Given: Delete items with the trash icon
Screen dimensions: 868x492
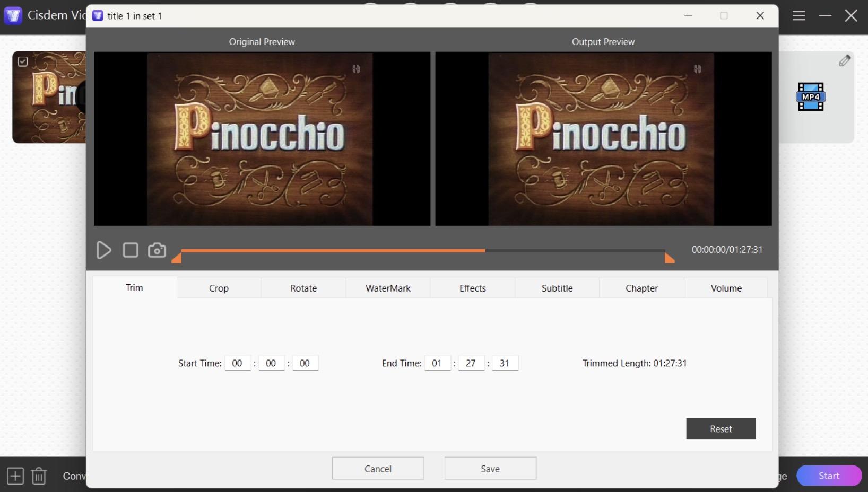Looking at the screenshot, I should [39, 476].
